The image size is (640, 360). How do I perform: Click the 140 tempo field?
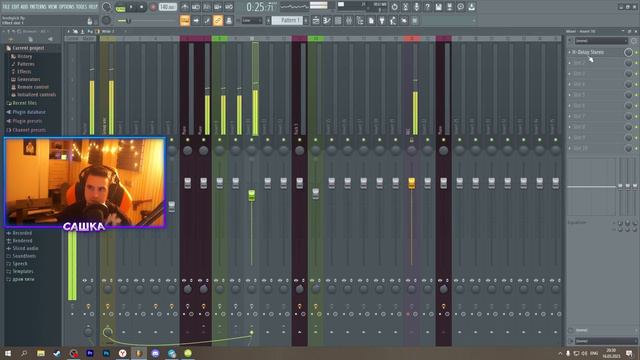[x=167, y=7]
